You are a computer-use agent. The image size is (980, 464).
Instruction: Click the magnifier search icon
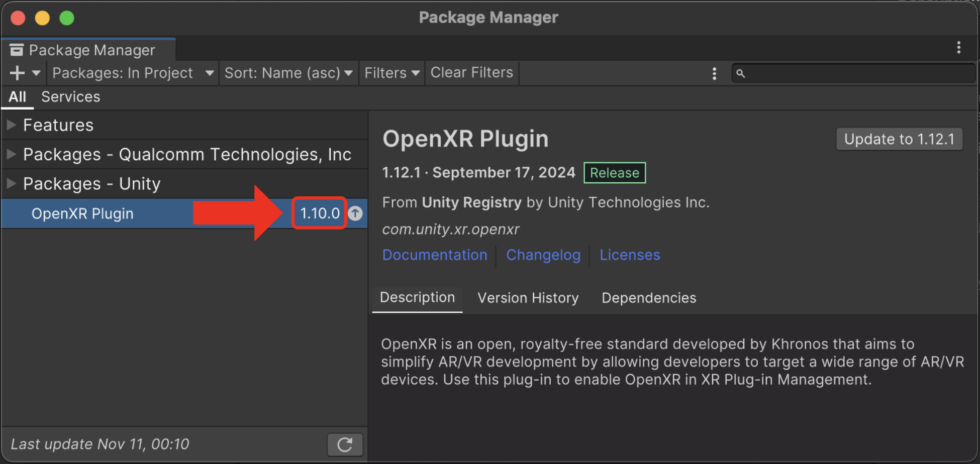[740, 74]
